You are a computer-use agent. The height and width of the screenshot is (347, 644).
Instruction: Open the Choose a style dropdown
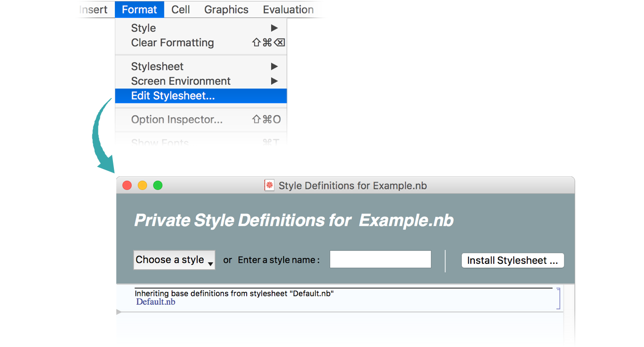click(174, 260)
